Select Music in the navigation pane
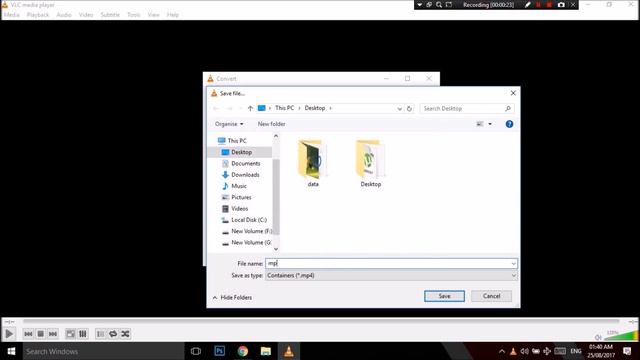The width and height of the screenshot is (640, 360). click(x=239, y=186)
